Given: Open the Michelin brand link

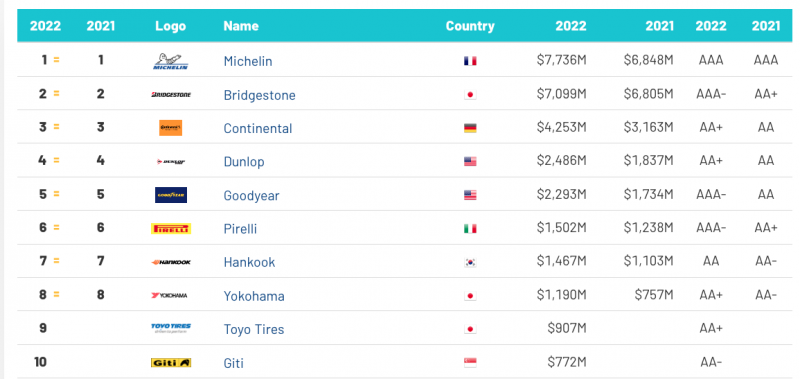Looking at the screenshot, I should (x=248, y=61).
